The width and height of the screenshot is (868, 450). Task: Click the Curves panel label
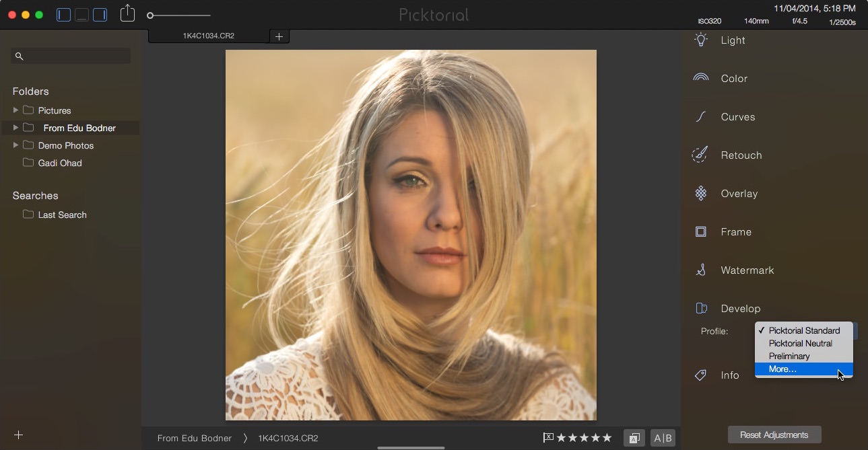coord(738,117)
